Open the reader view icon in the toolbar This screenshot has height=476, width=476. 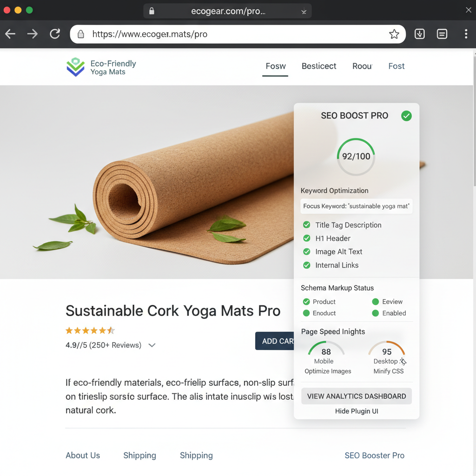(x=442, y=33)
